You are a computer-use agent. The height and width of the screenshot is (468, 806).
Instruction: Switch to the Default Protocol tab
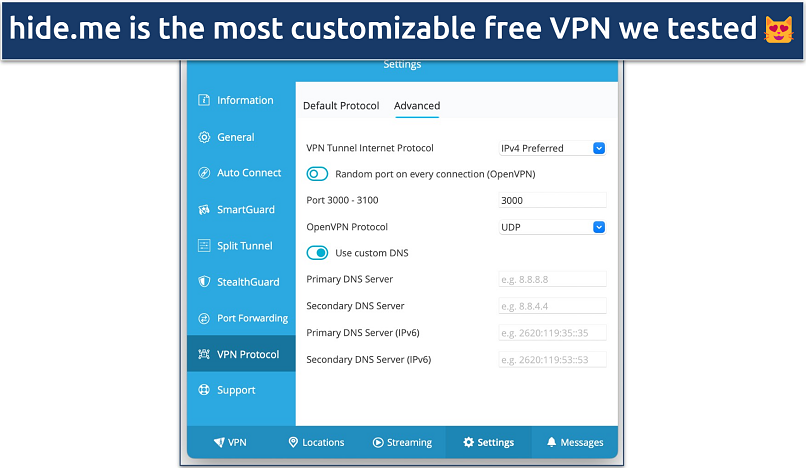341,106
